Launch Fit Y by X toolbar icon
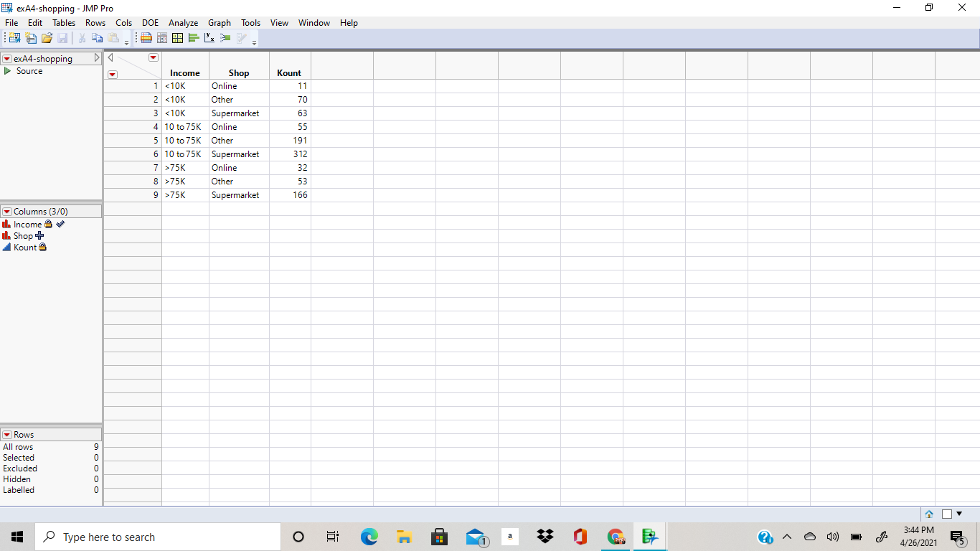 [209, 38]
